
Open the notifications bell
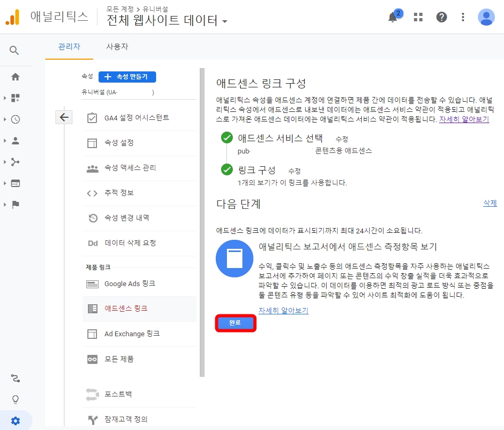tap(393, 17)
